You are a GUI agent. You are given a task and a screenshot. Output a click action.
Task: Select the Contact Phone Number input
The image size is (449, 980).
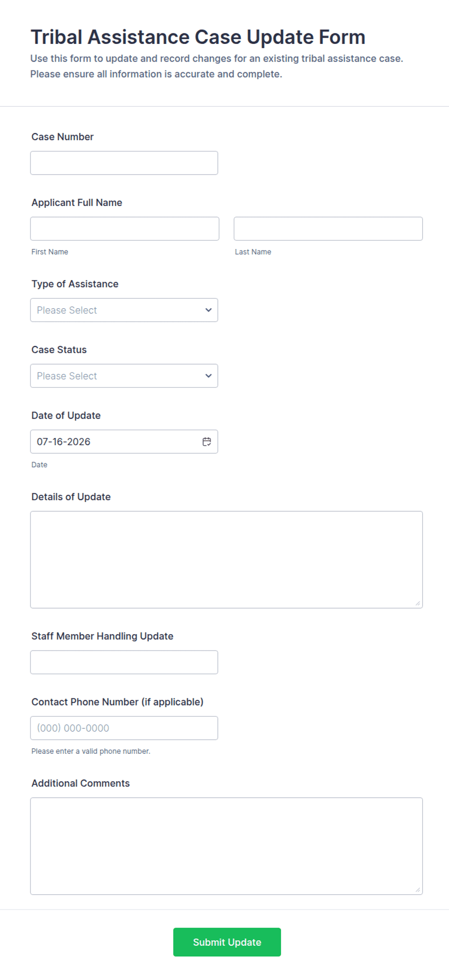click(x=124, y=728)
